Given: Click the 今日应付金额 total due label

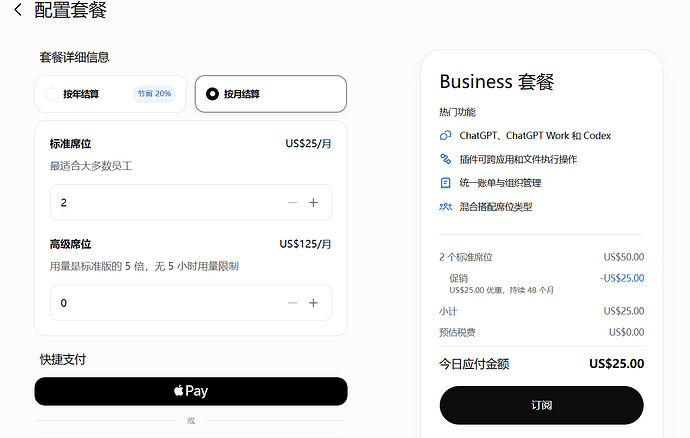Looking at the screenshot, I should tap(474, 364).
